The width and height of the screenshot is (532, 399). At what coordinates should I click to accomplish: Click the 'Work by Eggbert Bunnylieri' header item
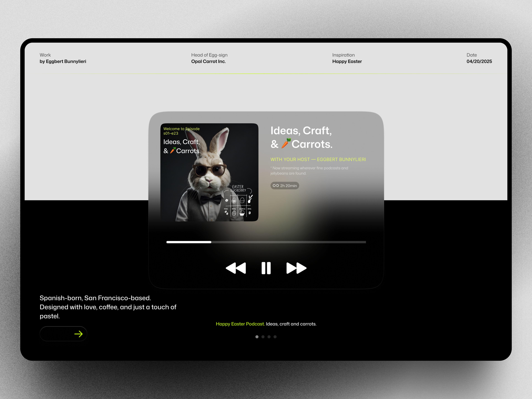63,58
